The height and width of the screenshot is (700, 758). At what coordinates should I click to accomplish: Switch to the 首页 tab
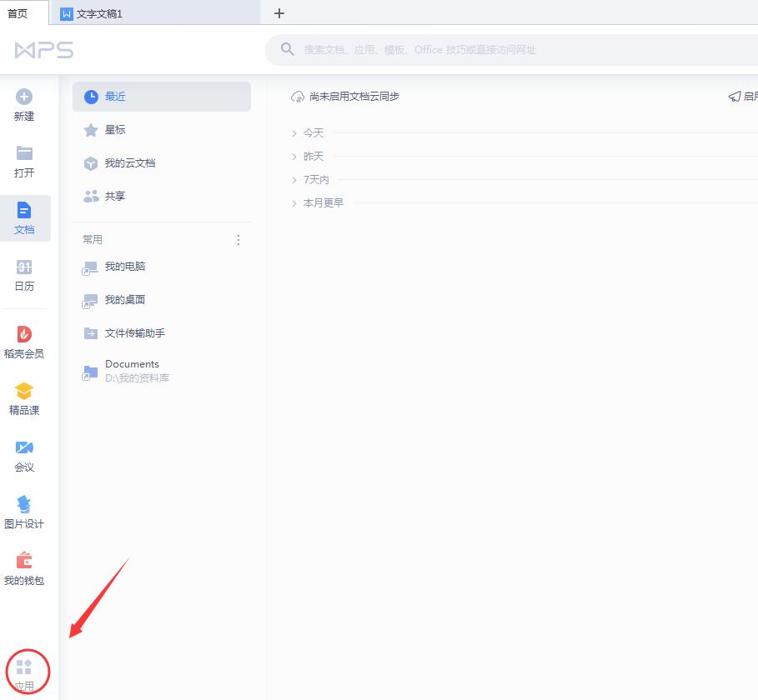(x=24, y=13)
